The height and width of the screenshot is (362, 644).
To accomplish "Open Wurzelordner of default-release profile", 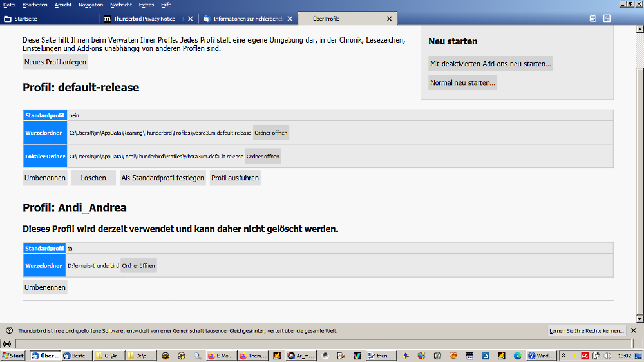I will [x=271, y=133].
